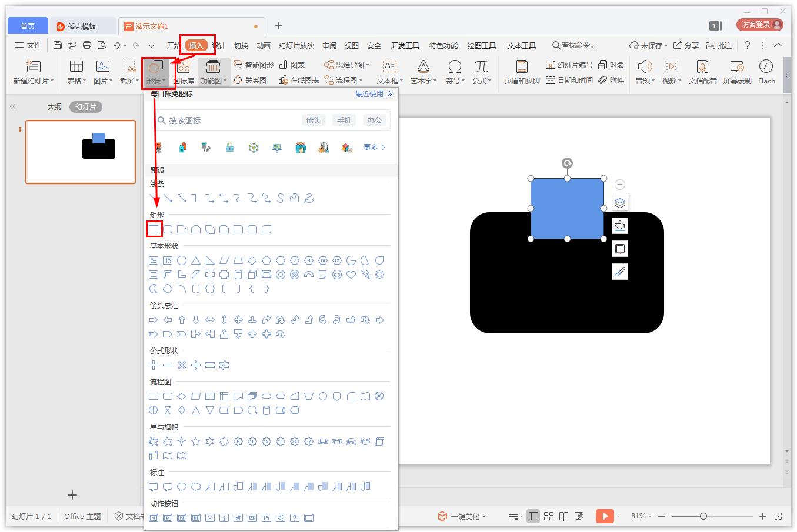Insert the 智能图形 smart graphic
797x532 pixels.
point(254,65)
